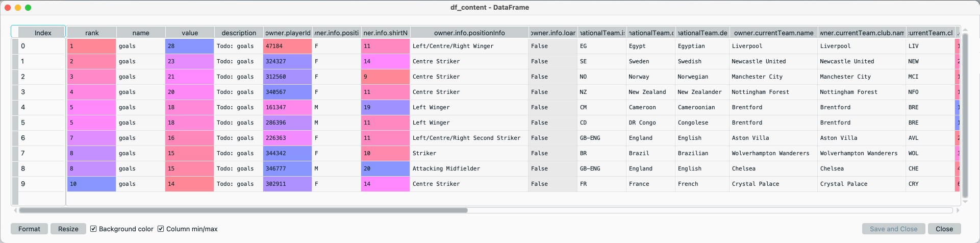Select the owner.info.positionInfo column header
Screen dimensions: 980x243
pyautogui.click(x=469, y=33)
